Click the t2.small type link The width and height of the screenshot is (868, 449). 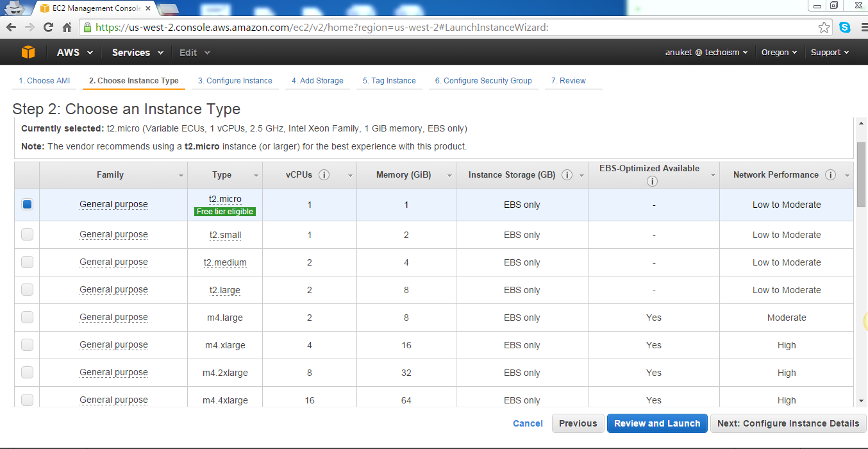pyautogui.click(x=225, y=235)
